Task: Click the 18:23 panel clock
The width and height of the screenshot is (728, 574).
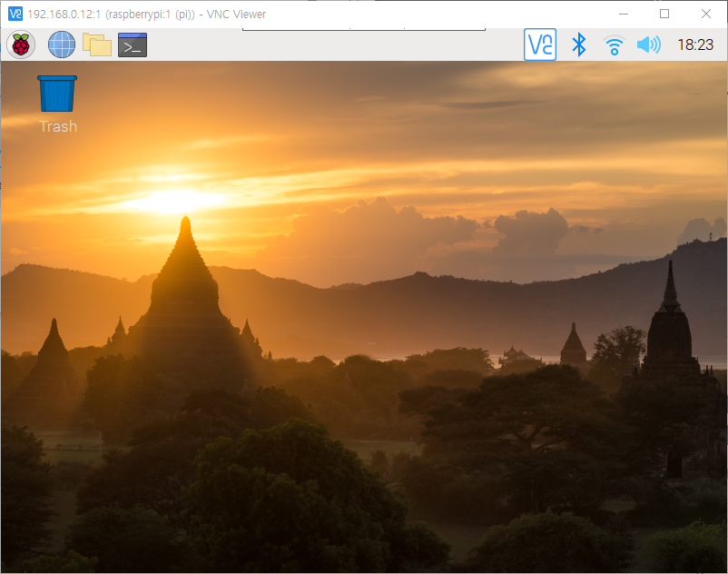Action: pos(695,45)
